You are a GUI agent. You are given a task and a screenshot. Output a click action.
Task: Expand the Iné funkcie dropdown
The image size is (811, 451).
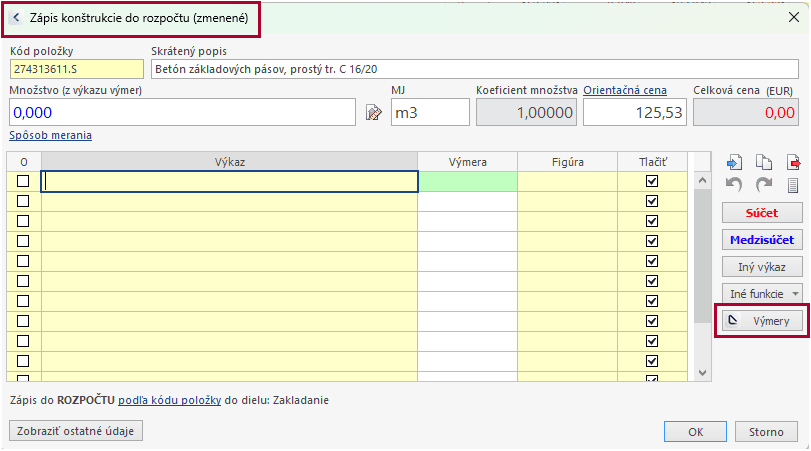coord(762,293)
